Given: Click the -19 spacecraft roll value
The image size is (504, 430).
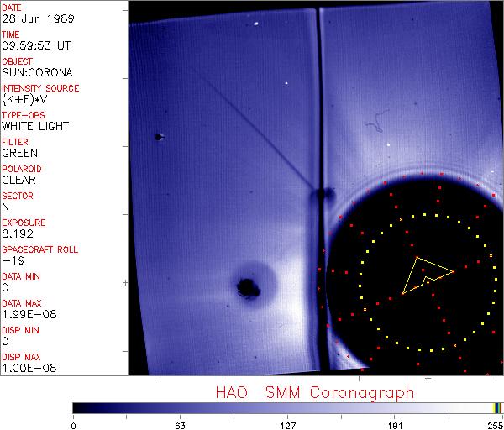Looking at the screenshot, I should click(x=13, y=260).
